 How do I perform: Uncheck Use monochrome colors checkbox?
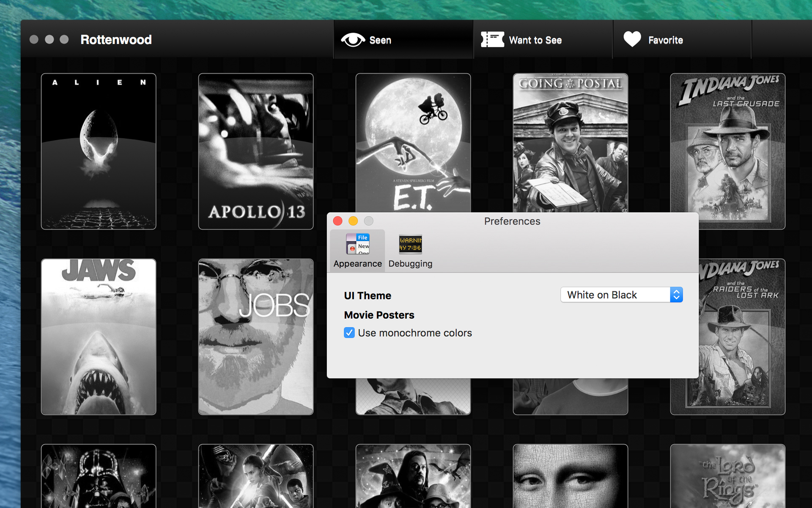[349, 333]
